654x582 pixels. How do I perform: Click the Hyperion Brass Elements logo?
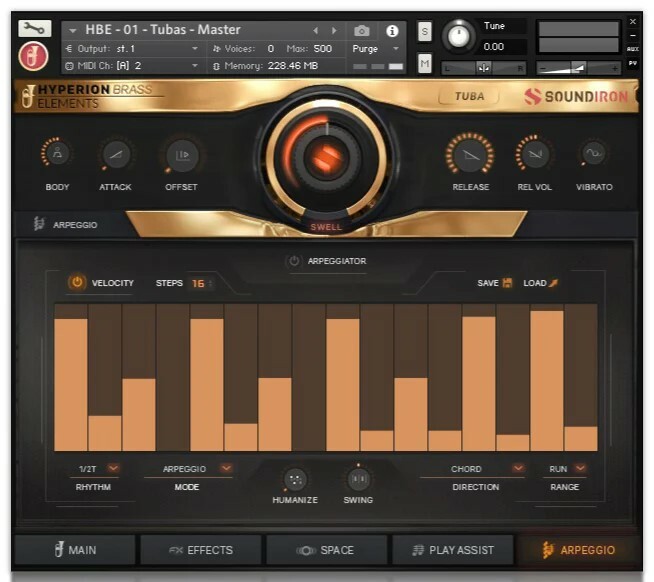88,96
